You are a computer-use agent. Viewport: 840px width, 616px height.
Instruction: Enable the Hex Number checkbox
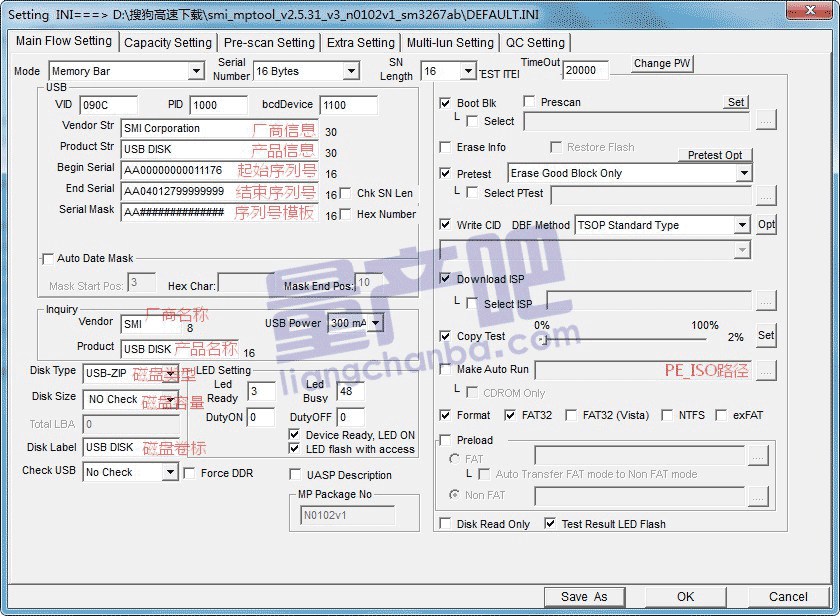click(346, 214)
